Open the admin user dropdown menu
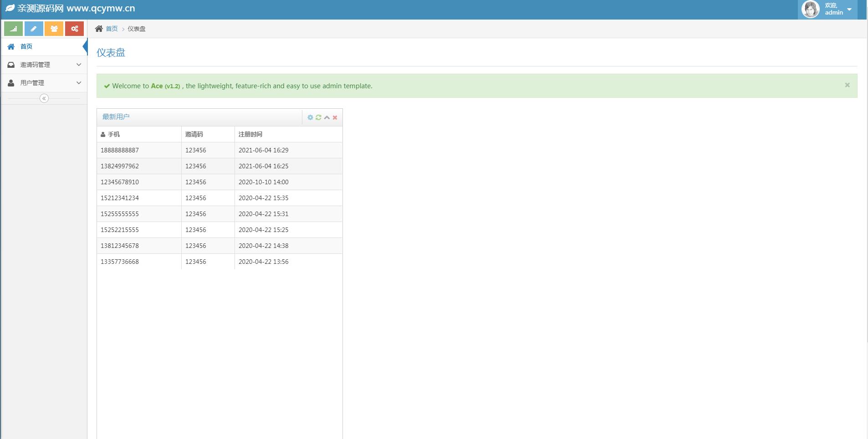The height and width of the screenshot is (439, 868). (849, 9)
